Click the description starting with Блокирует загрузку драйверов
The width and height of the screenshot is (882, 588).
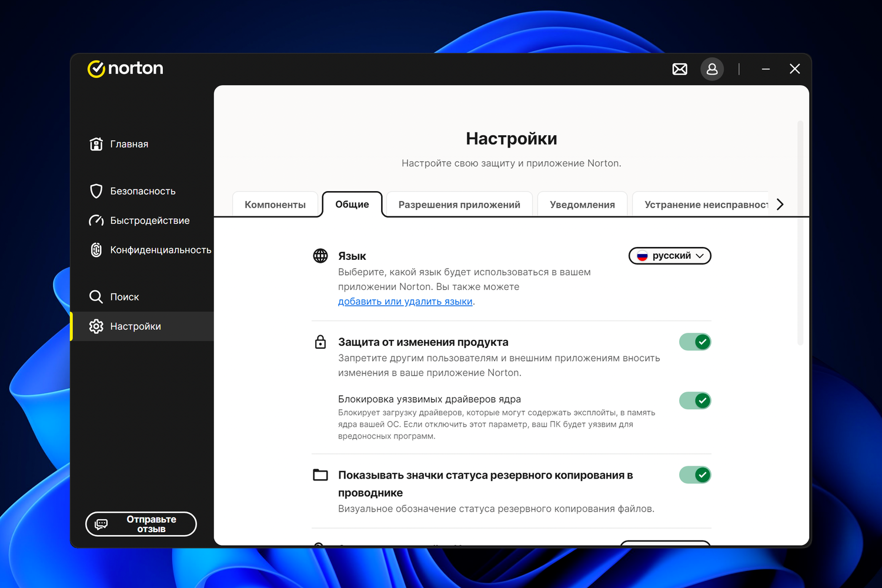[x=497, y=425]
